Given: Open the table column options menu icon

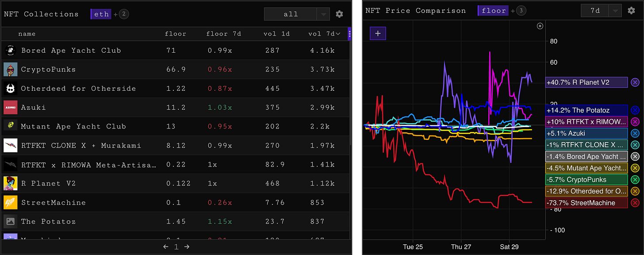Looking at the screenshot, I should point(349,34).
